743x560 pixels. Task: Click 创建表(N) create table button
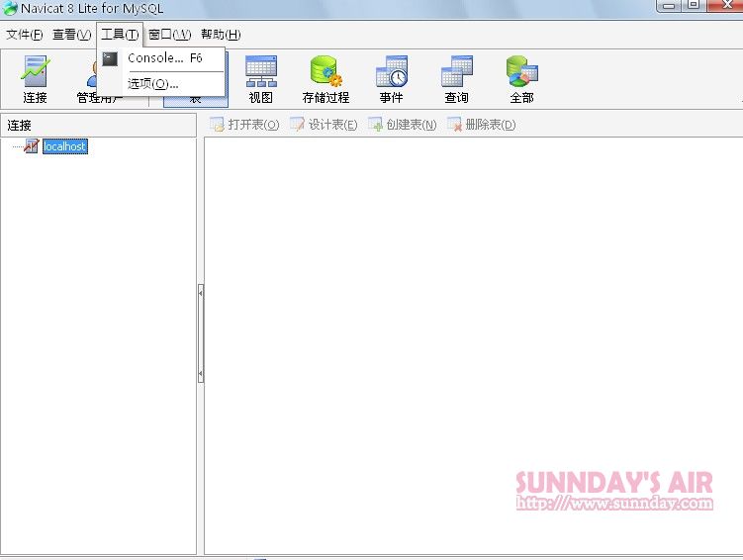tap(403, 125)
